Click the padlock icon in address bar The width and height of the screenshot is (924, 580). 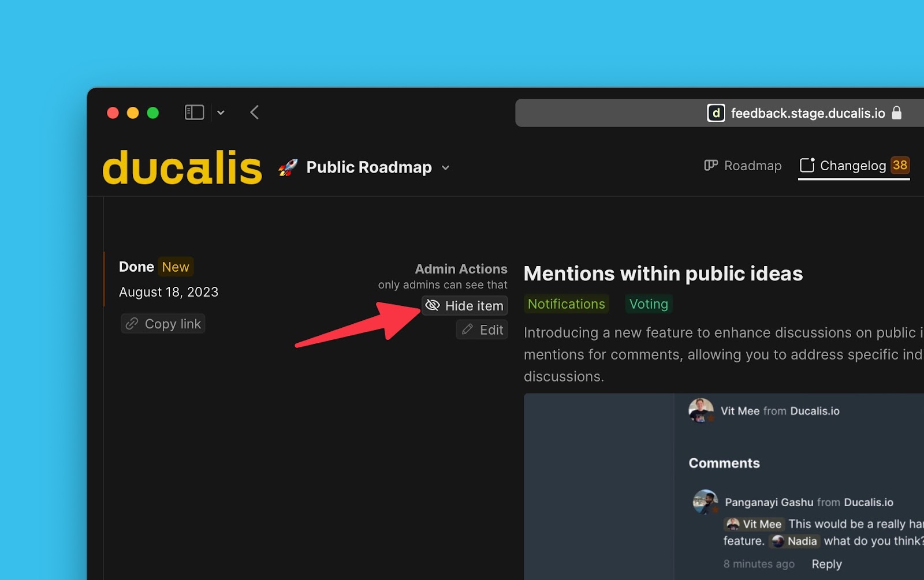[x=896, y=113]
